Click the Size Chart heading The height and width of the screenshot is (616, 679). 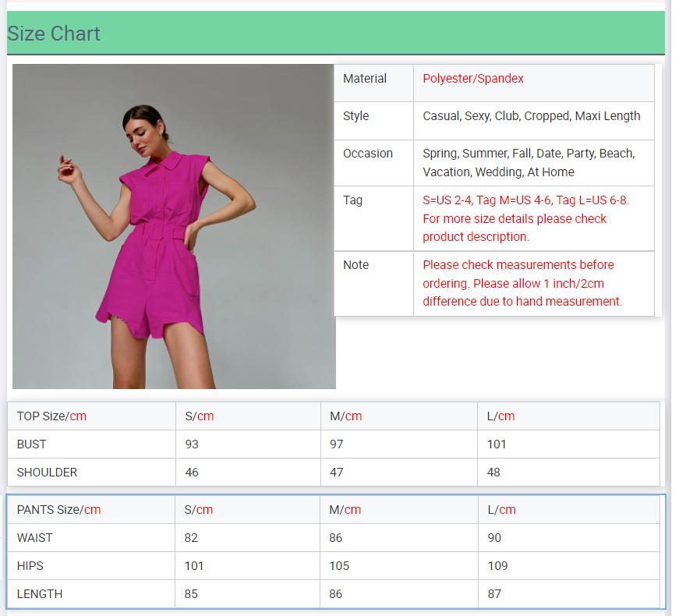coord(54,34)
